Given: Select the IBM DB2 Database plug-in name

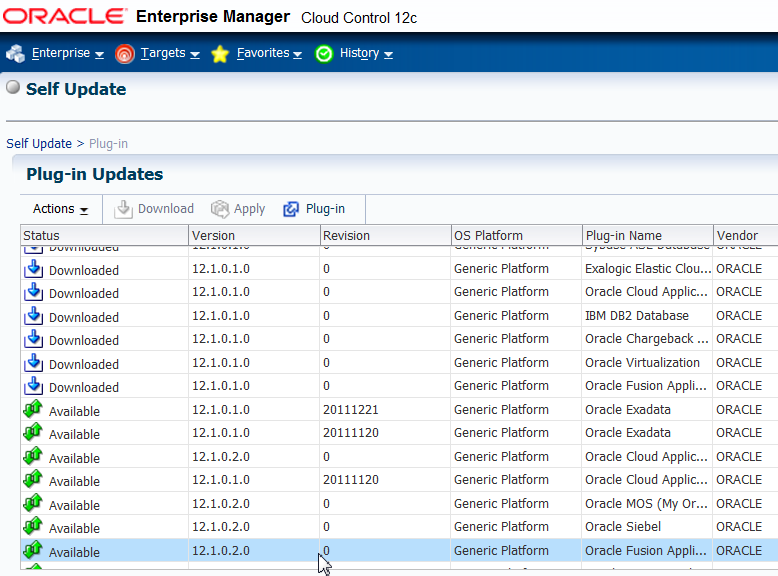Looking at the screenshot, I should coord(637,316).
